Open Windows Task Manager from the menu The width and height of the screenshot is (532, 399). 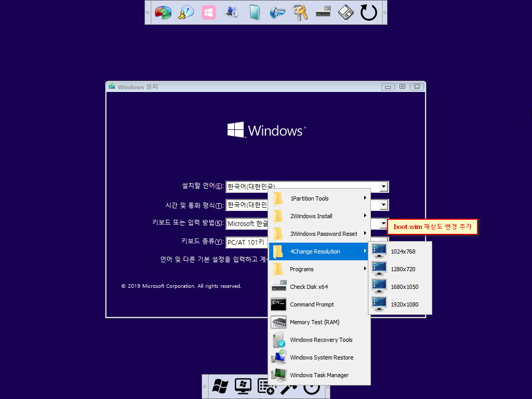pyautogui.click(x=320, y=375)
